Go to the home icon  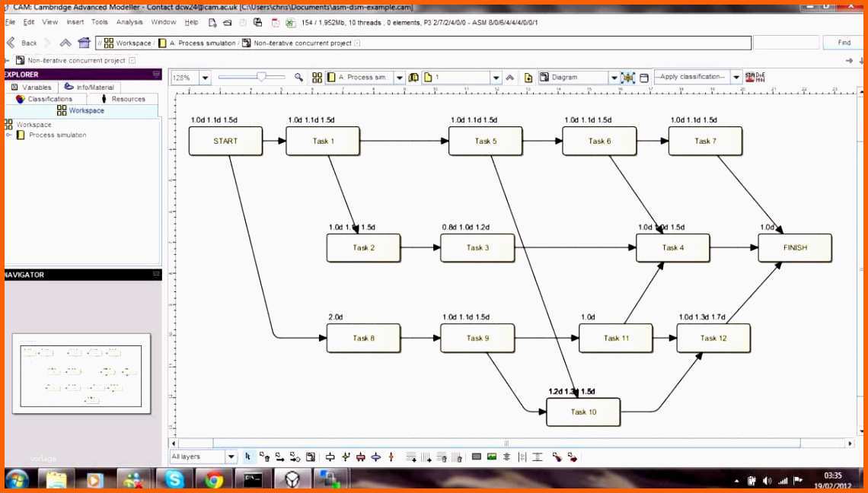85,43
